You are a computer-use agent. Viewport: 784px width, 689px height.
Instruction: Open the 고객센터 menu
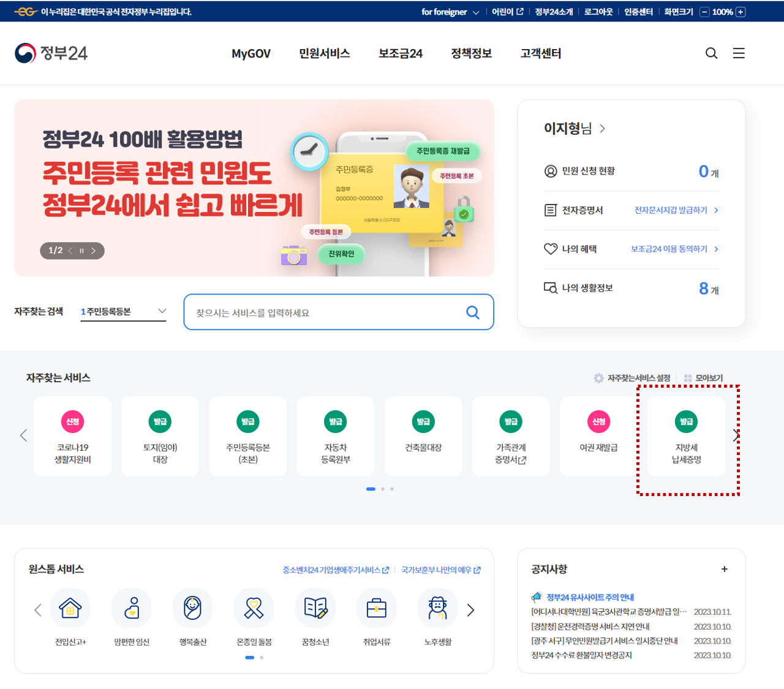coord(541,53)
